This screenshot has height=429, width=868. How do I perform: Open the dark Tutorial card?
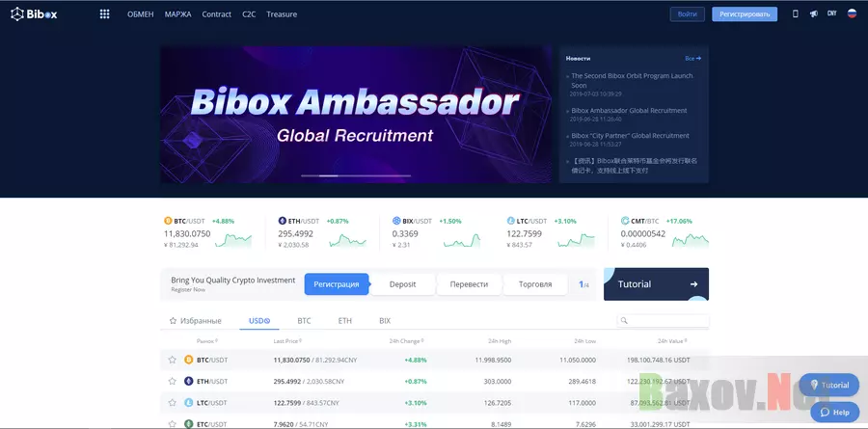656,284
